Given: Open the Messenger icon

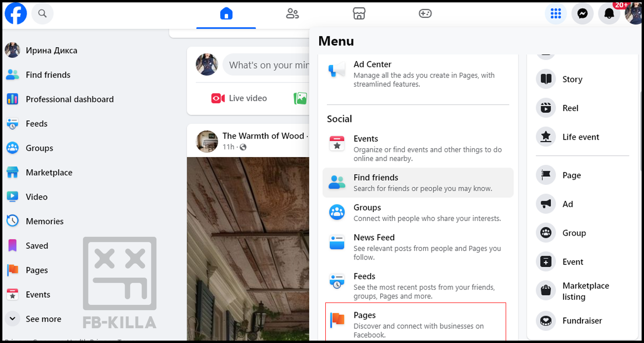Looking at the screenshot, I should point(582,14).
